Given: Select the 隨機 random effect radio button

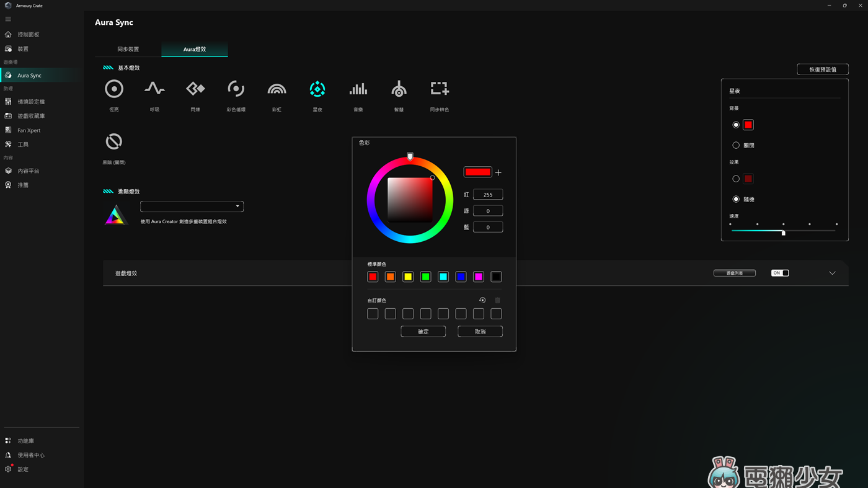Looking at the screenshot, I should [736, 199].
